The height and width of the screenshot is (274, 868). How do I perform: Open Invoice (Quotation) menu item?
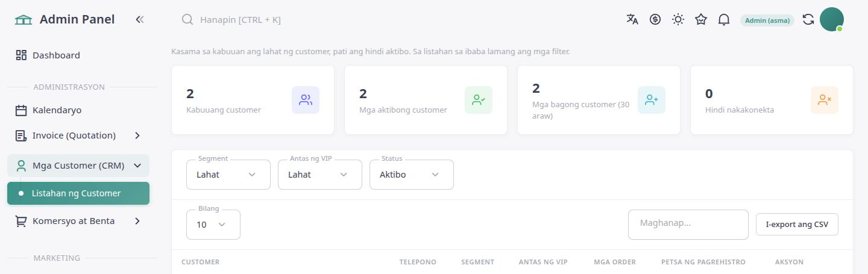pos(78,135)
